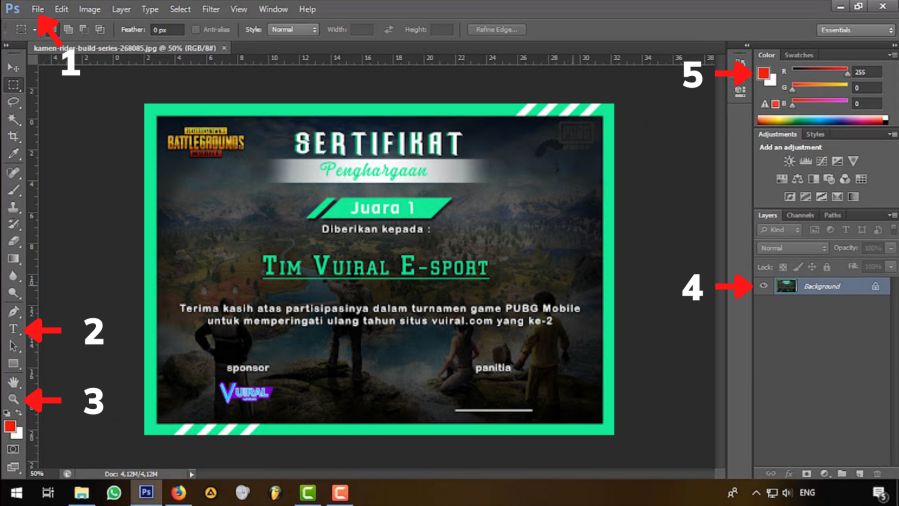This screenshot has height=506, width=899.
Task: Open the Fill slider dropdown
Action: point(891,267)
